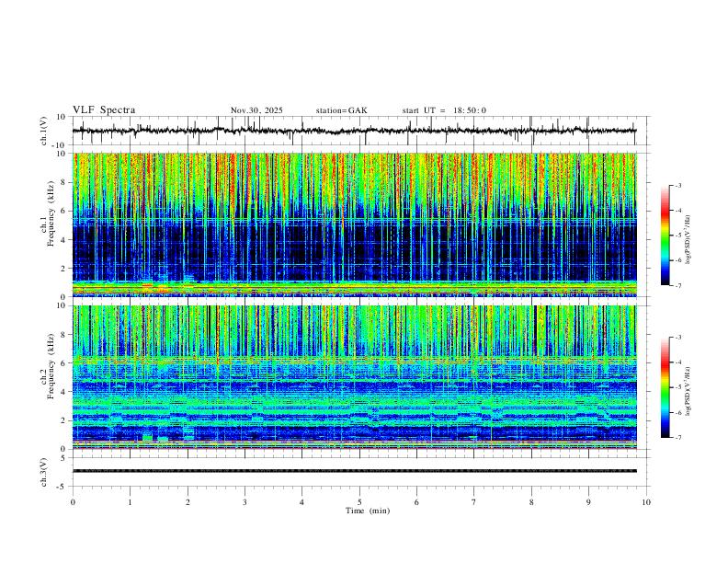This screenshot has height=563, width=728.
Task: Click the "Time (min)" axis label
Action: pos(368,511)
